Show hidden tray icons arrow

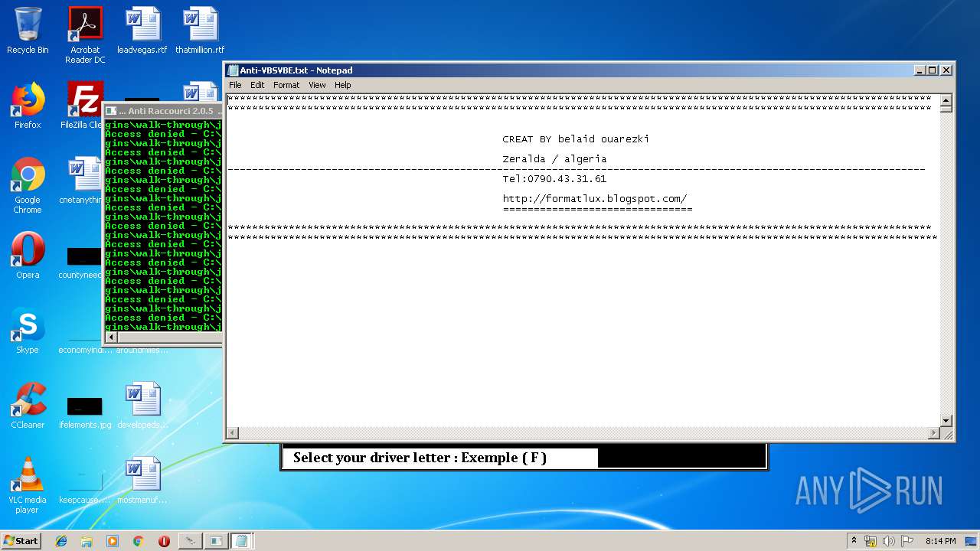click(854, 541)
